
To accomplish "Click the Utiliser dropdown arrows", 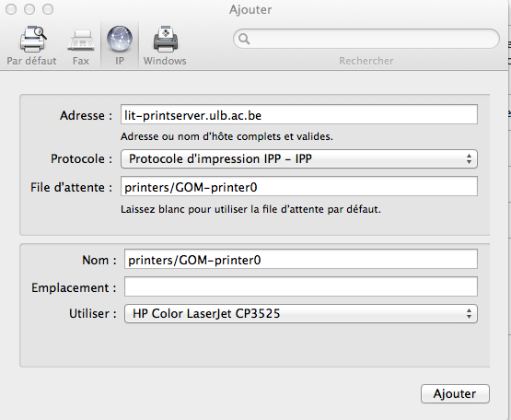I will coord(469,313).
